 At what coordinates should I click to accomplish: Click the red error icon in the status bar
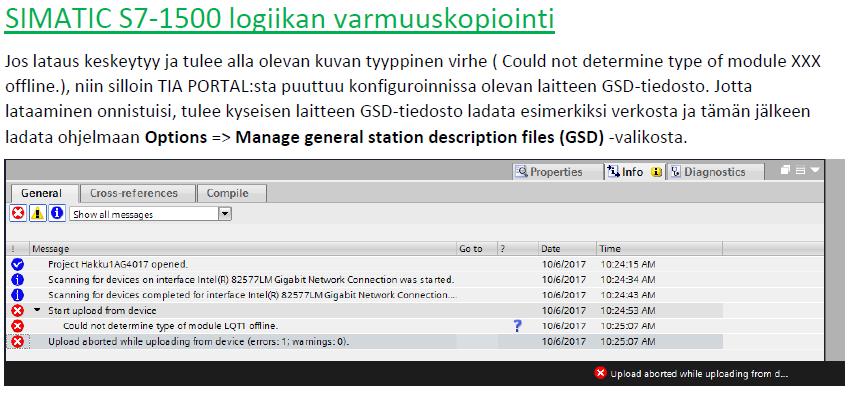pos(600,373)
